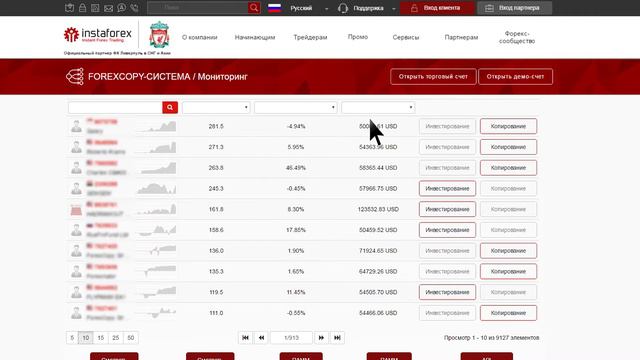Click Инвестирование in the 119.5 row
Image resolution: width=640 pixels, height=360 pixels.
pos(447,292)
